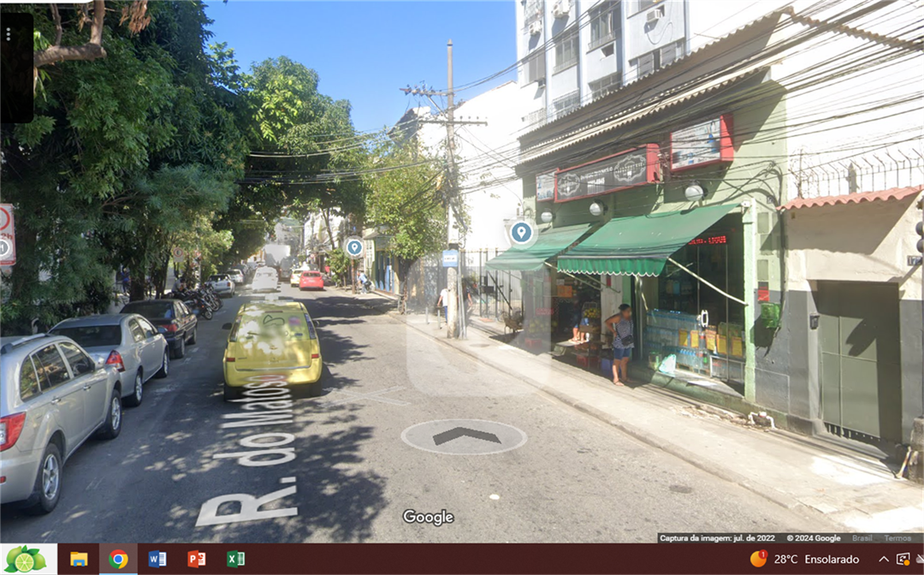This screenshot has width=924, height=575.
Task: Open Google Chrome from the taskbar
Action: pyautogui.click(x=118, y=559)
